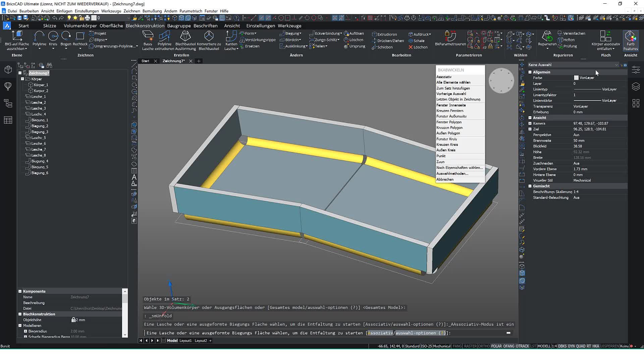The height and width of the screenshot is (362, 644).
Task: Click the red Löschen tool in Bearbeiten
Action: (418, 47)
